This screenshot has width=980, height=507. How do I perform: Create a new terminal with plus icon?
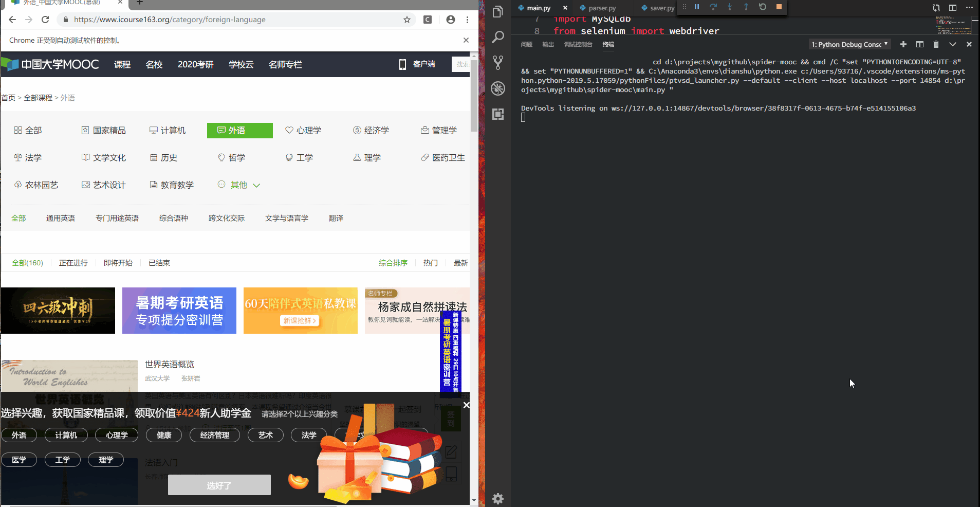(x=903, y=44)
